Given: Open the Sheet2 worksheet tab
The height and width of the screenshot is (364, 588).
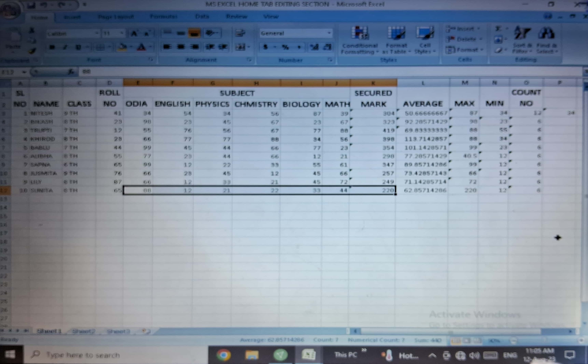Looking at the screenshot, I should (x=83, y=331).
